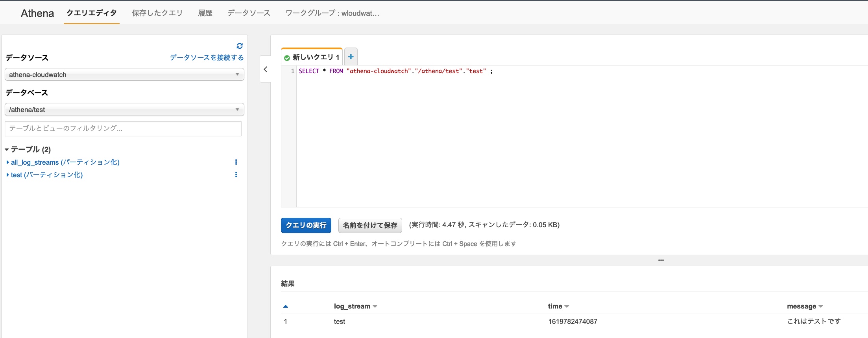The image size is (868, 338).
Task: Click the execution time status text
Action: 484,225
